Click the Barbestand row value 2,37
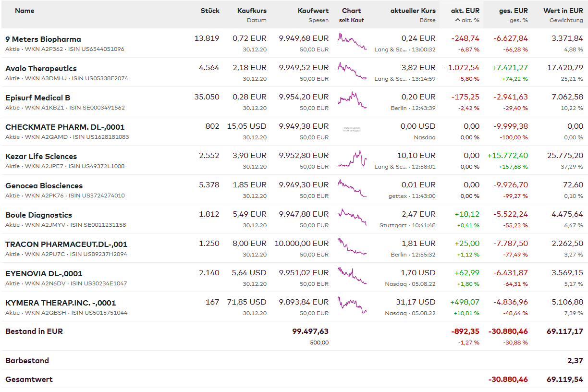Viewport: 588px width, 392px height. pos(575,361)
